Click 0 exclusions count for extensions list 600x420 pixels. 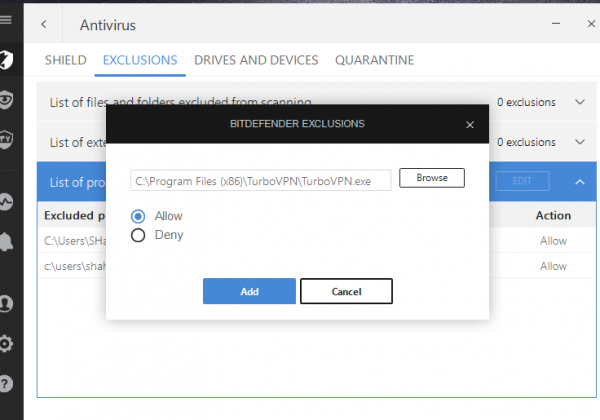tap(526, 142)
